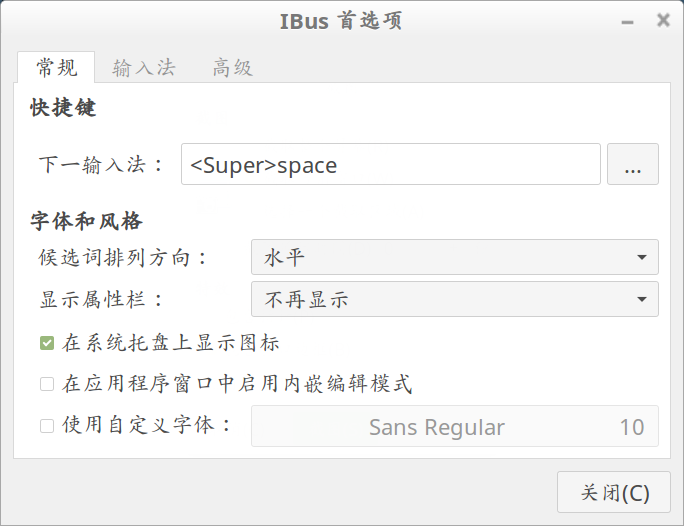
Task: Close the window with the X icon
Action: (x=662, y=20)
